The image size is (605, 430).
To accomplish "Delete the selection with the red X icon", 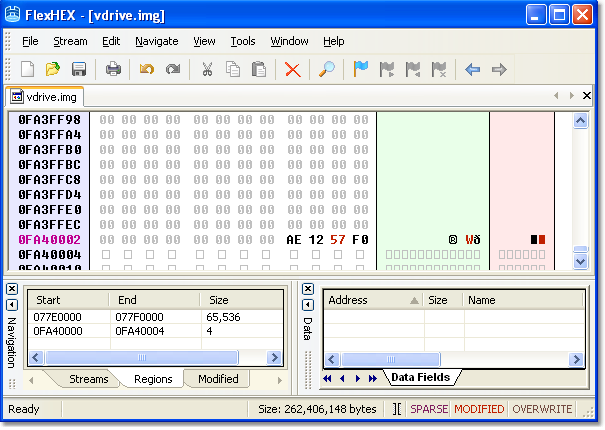I will (292, 70).
